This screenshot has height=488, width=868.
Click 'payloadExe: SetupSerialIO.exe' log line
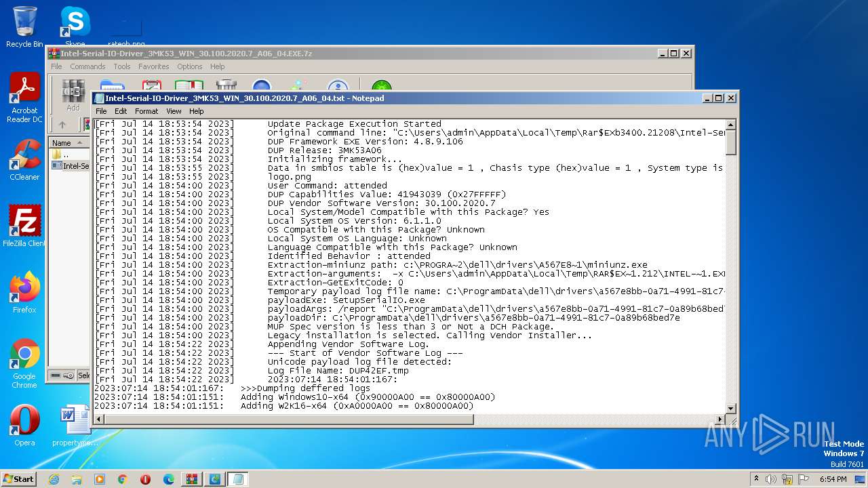(346, 300)
